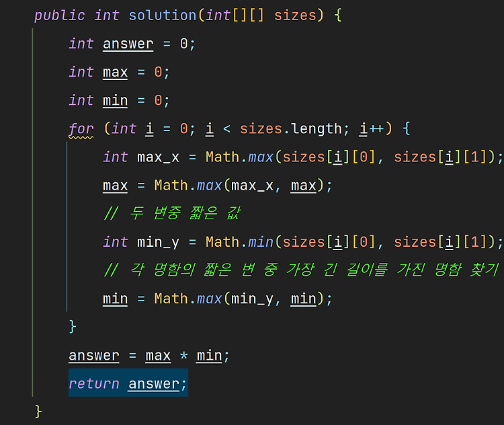Click "Math.max" in the max = Math.max(max_x, max) line

click(x=188, y=186)
